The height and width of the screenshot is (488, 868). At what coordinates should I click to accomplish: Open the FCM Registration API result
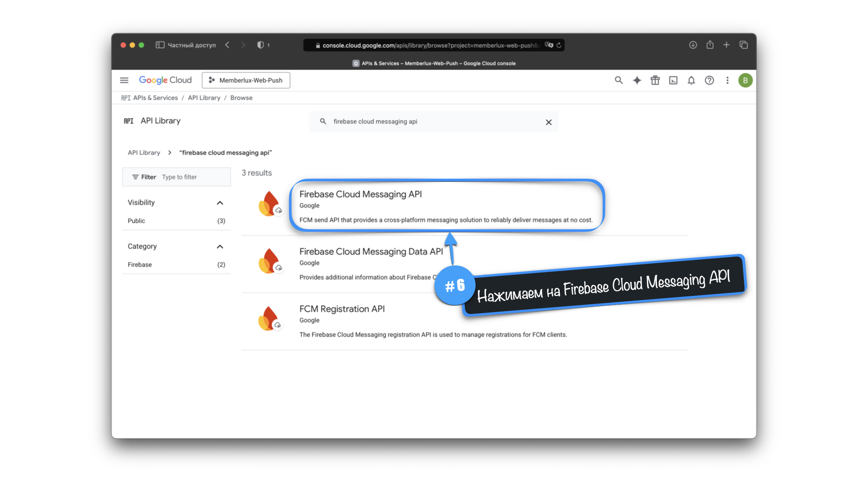(x=342, y=309)
